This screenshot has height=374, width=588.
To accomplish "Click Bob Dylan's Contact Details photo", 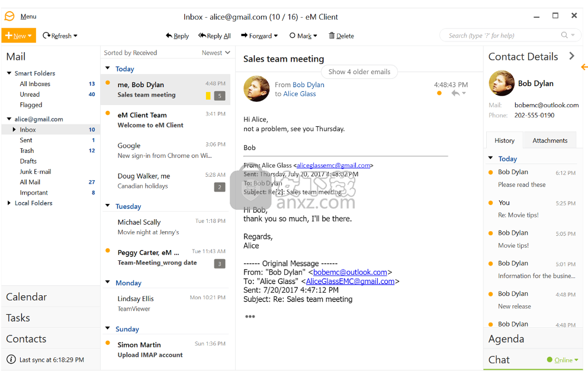I will [x=502, y=84].
